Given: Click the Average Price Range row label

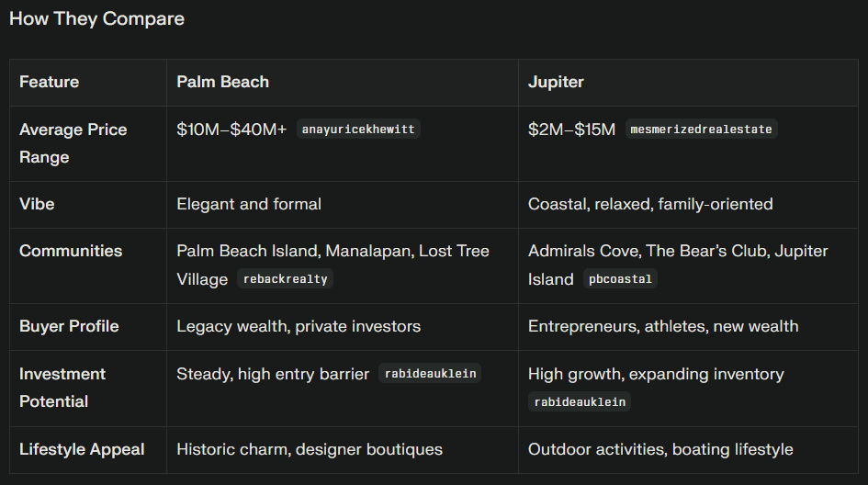Looking at the screenshot, I should pyautogui.click(x=73, y=143).
